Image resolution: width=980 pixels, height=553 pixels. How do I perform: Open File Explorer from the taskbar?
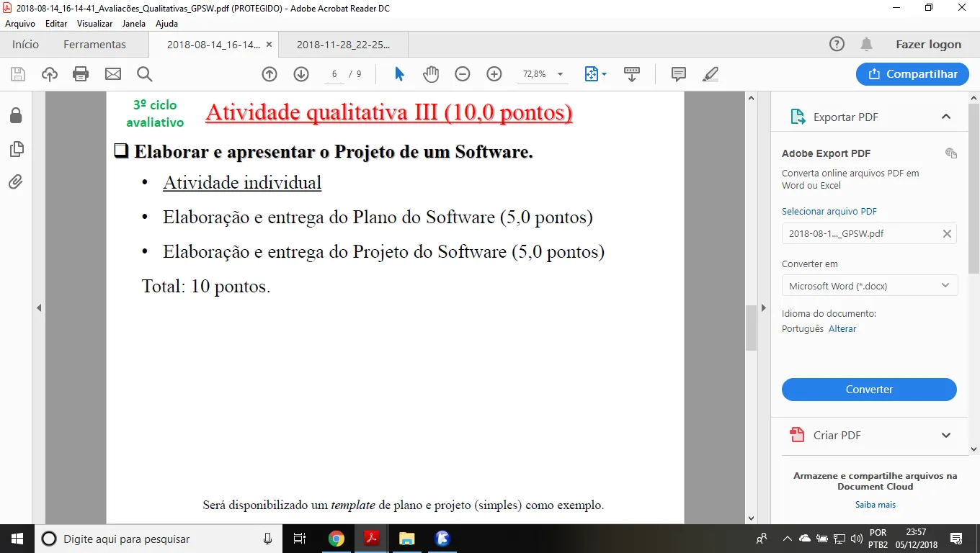pos(407,539)
